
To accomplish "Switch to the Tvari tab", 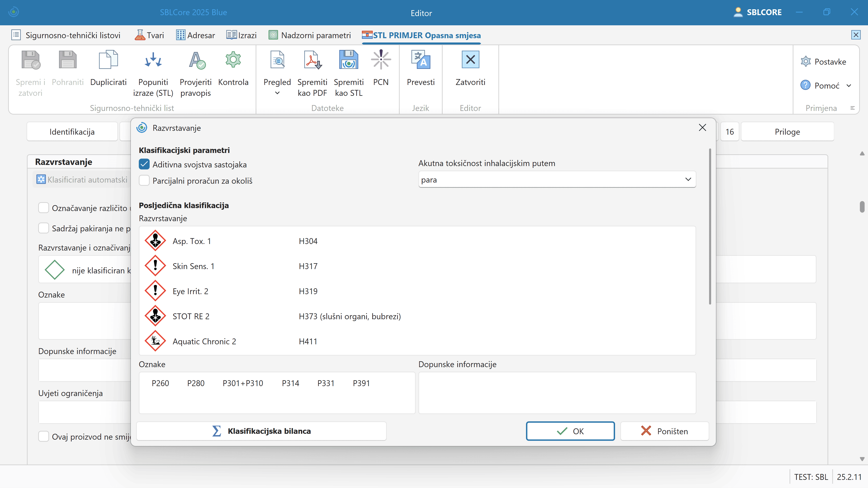I will [150, 35].
